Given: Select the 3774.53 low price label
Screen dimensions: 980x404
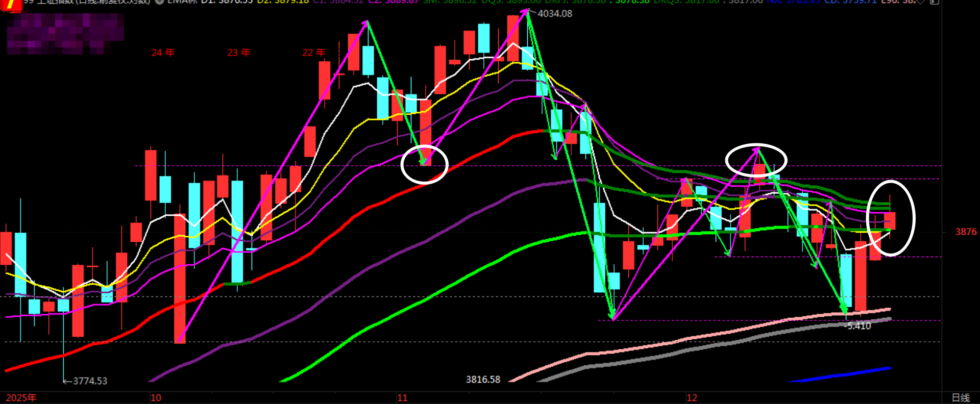Looking at the screenshot, I should point(90,381).
